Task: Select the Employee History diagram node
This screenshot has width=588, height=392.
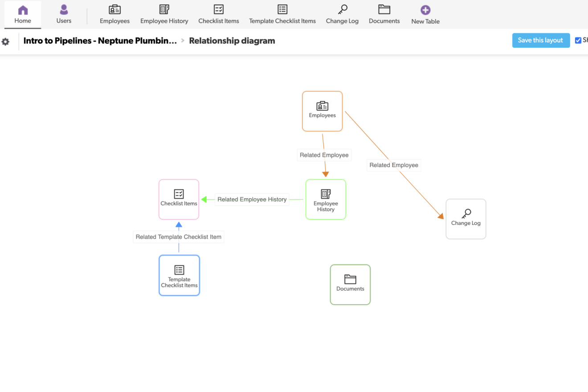Action: point(326,200)
